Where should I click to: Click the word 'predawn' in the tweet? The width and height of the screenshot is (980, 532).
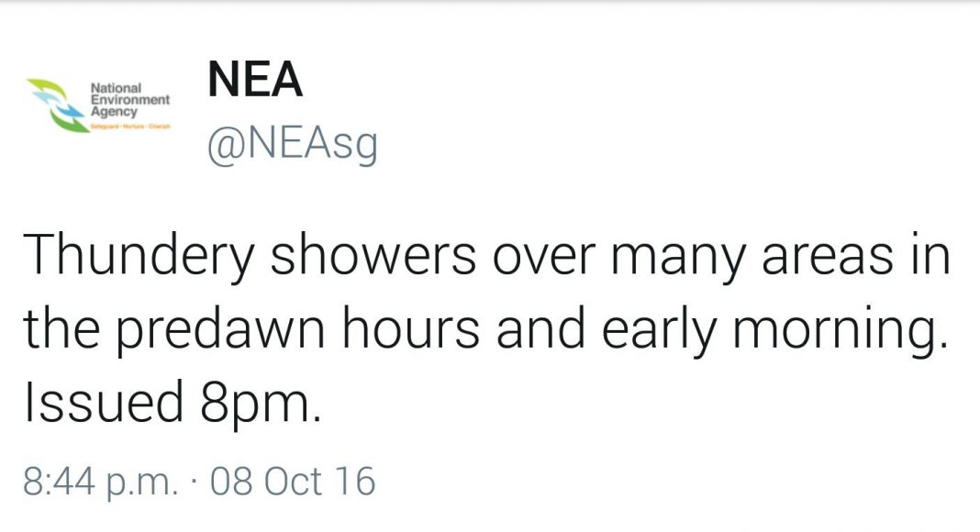click(x=220, y=331)
